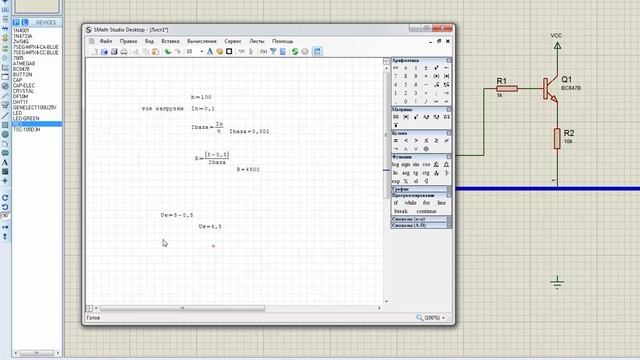Open the Вставка menu

pos(170,41)
